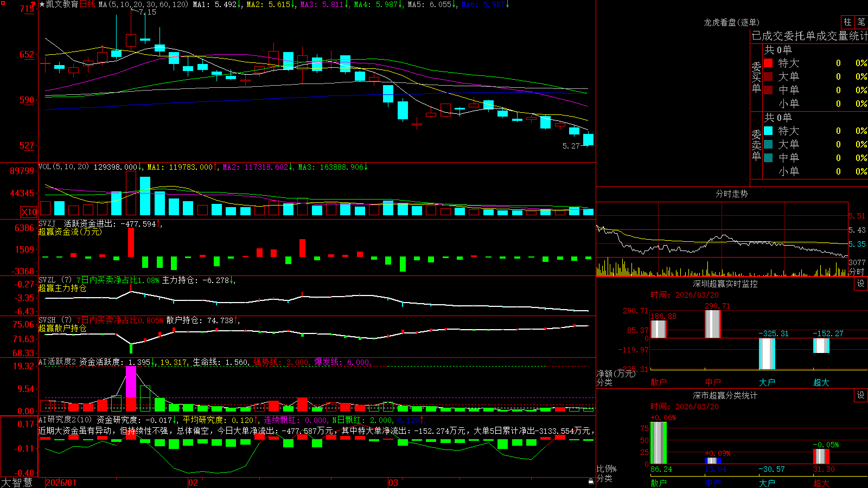
Task: Click the 超赢资金流(万元) label
Action: 70,232
